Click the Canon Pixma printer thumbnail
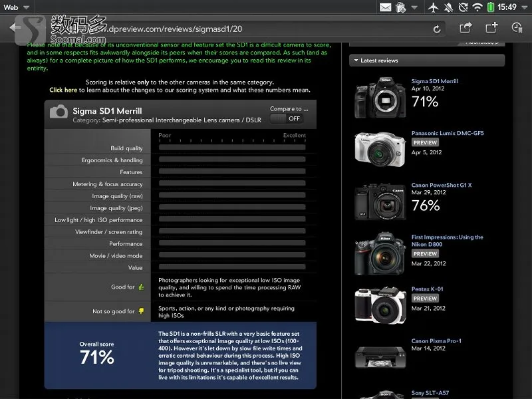This screenshot has width=532, height=399. pos(380,357)
